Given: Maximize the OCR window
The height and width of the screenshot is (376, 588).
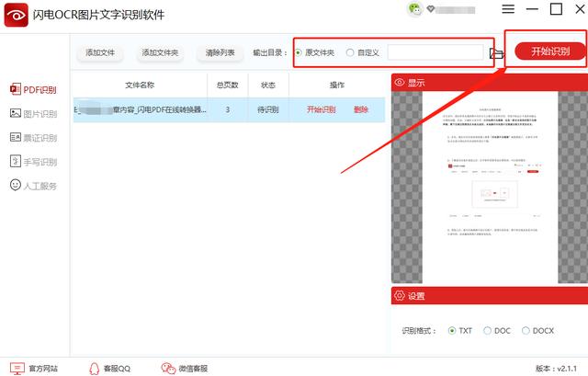Looking at the screenshot, I should click(556, 9).
